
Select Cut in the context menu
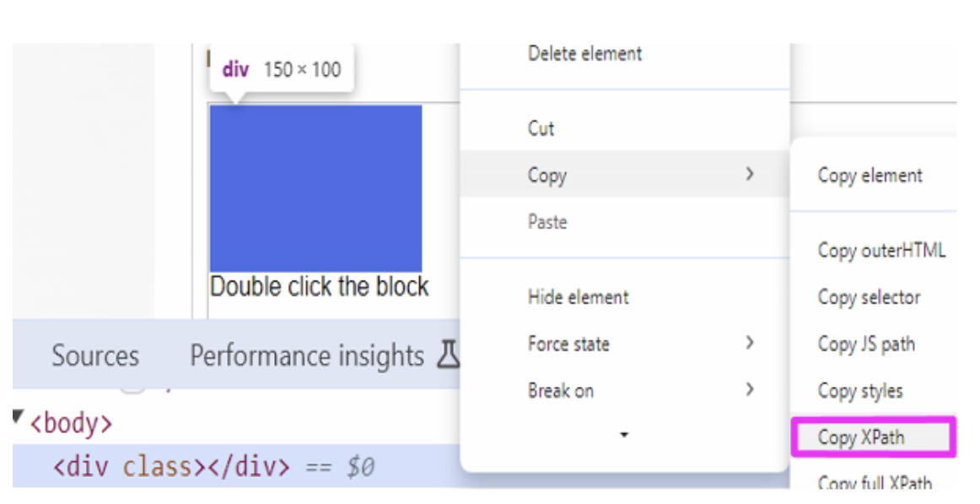[541, 129]
